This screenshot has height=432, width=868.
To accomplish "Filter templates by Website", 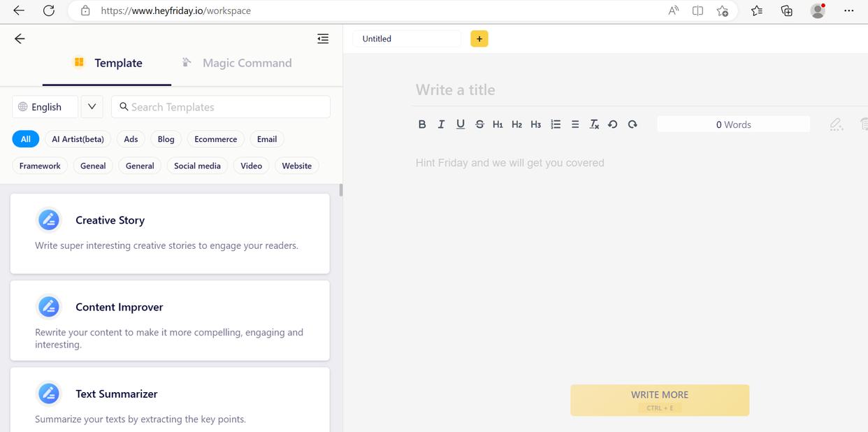I will coord(297,166).
